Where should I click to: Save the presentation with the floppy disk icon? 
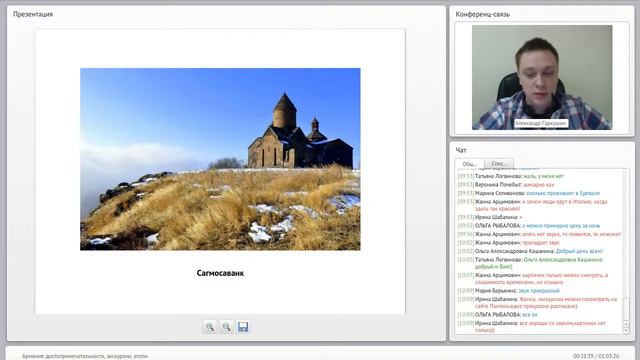coord(243,327)
